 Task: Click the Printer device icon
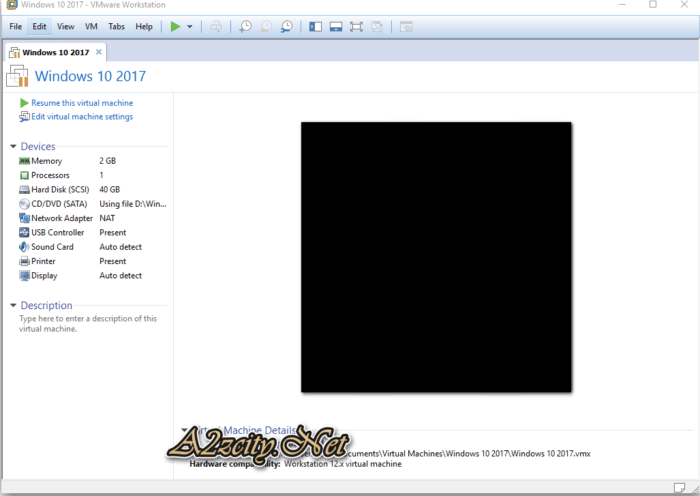24,261
